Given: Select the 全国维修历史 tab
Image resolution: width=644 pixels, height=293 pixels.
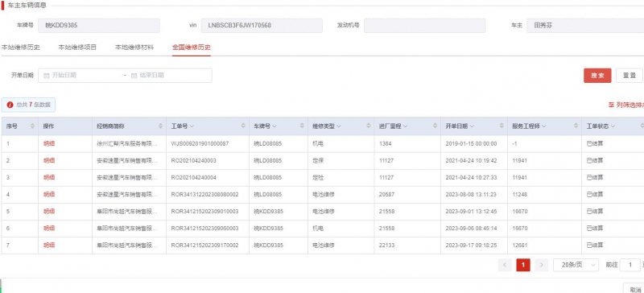Looking at the screenshot, I should pos(192,47).
